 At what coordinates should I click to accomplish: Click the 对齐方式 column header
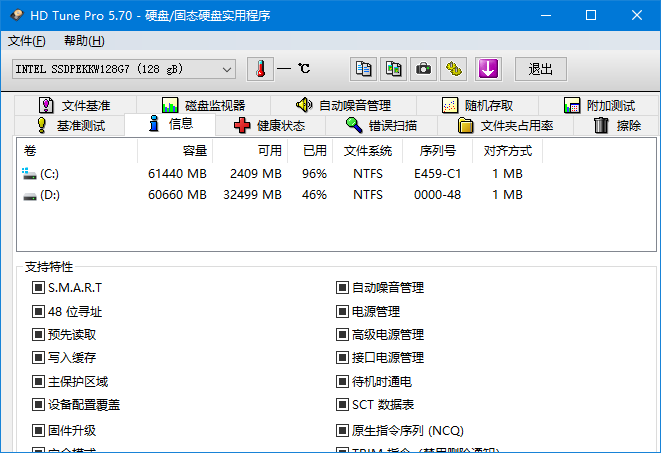pos(508,151)
